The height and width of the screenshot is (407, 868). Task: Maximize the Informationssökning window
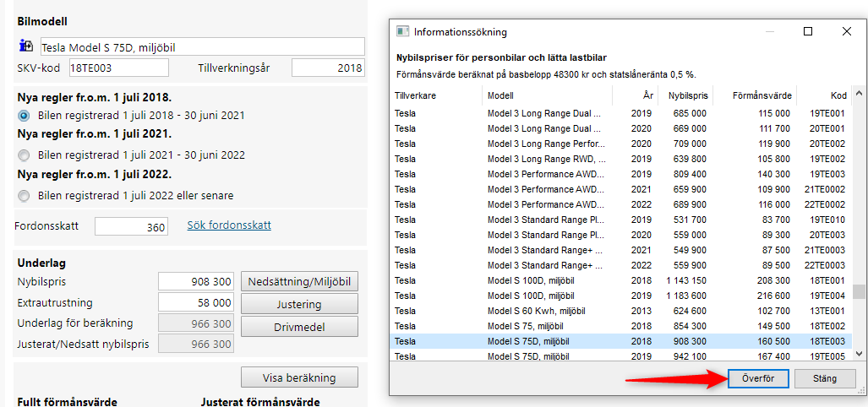808,31
